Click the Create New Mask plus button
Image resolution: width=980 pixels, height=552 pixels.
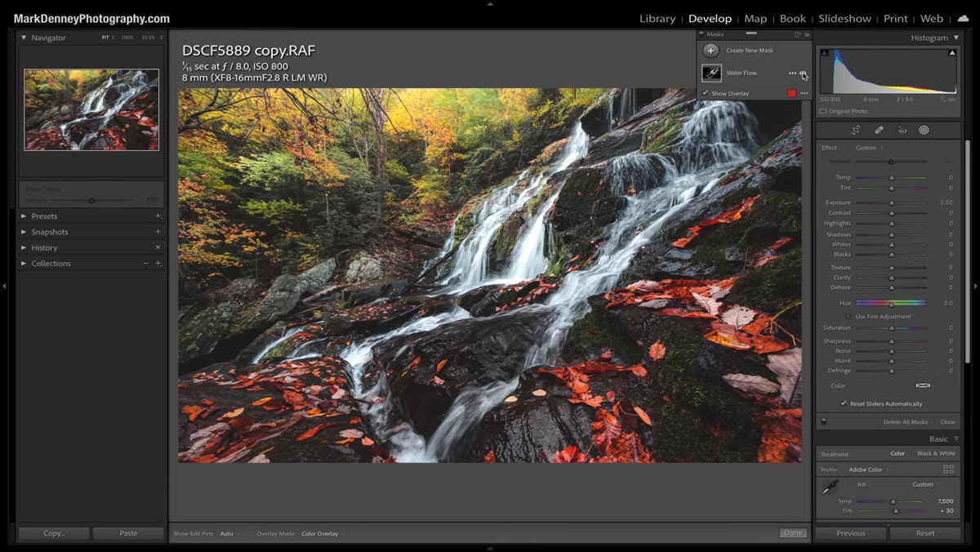tap(711, 51)
